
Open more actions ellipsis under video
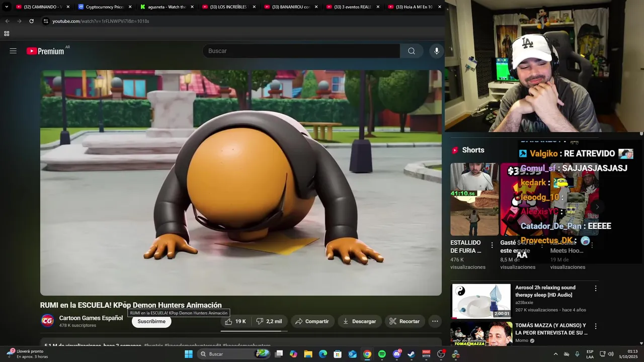(x=435, y=321)
